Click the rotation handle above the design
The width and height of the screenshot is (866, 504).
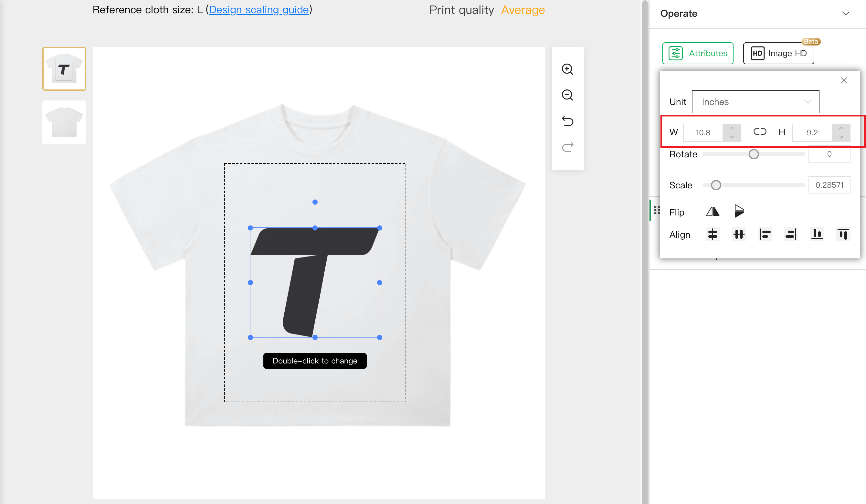click(315, 202)
